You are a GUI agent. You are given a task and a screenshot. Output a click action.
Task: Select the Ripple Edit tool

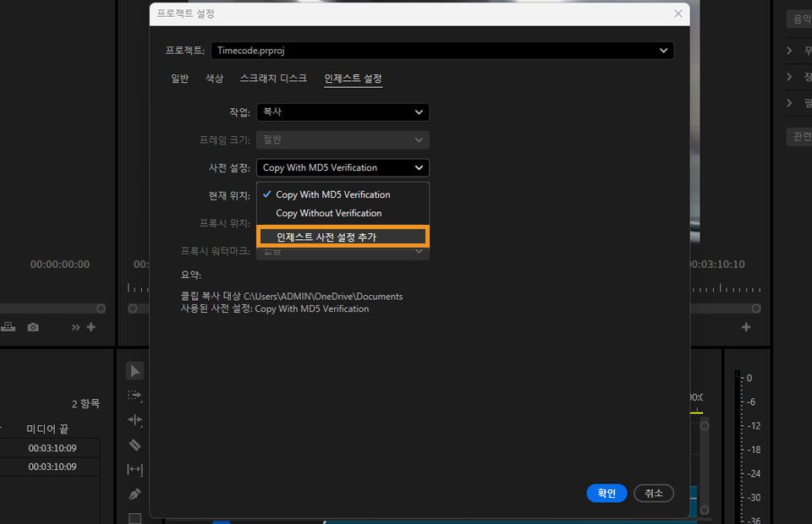134,420
